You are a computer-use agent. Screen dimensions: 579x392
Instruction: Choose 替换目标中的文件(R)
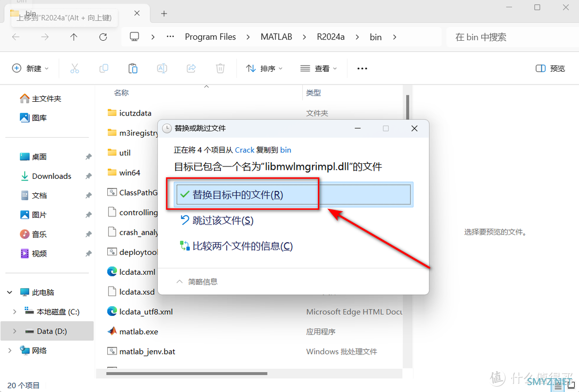(294, 194)
